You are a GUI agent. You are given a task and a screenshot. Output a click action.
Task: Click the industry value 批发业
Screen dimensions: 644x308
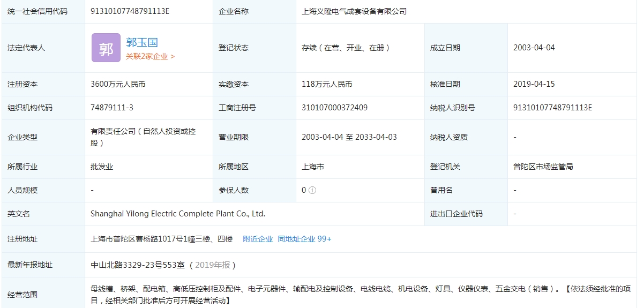102,167
